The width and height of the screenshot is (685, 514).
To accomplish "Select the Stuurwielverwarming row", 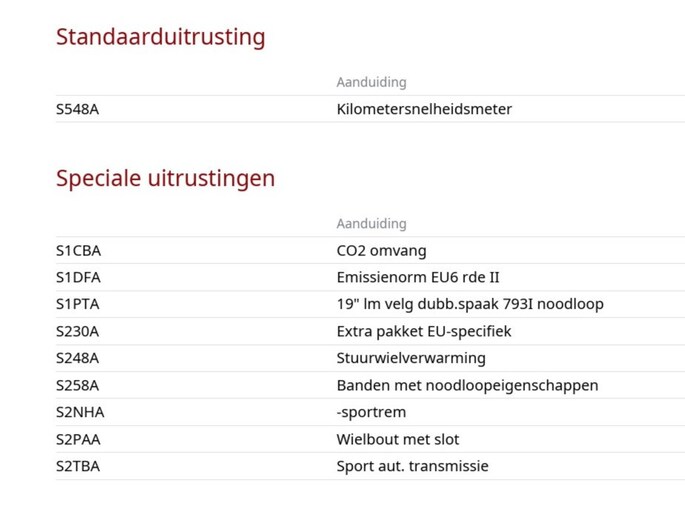I will (x=370, y=358).
